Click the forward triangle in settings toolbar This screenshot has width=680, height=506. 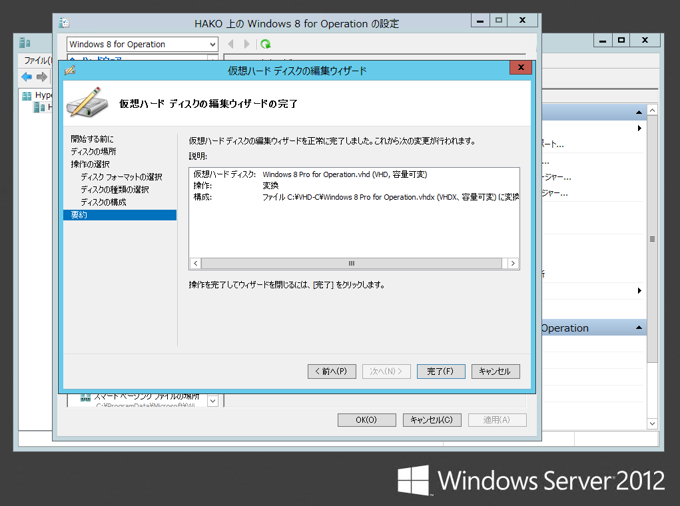coord(246,44)
